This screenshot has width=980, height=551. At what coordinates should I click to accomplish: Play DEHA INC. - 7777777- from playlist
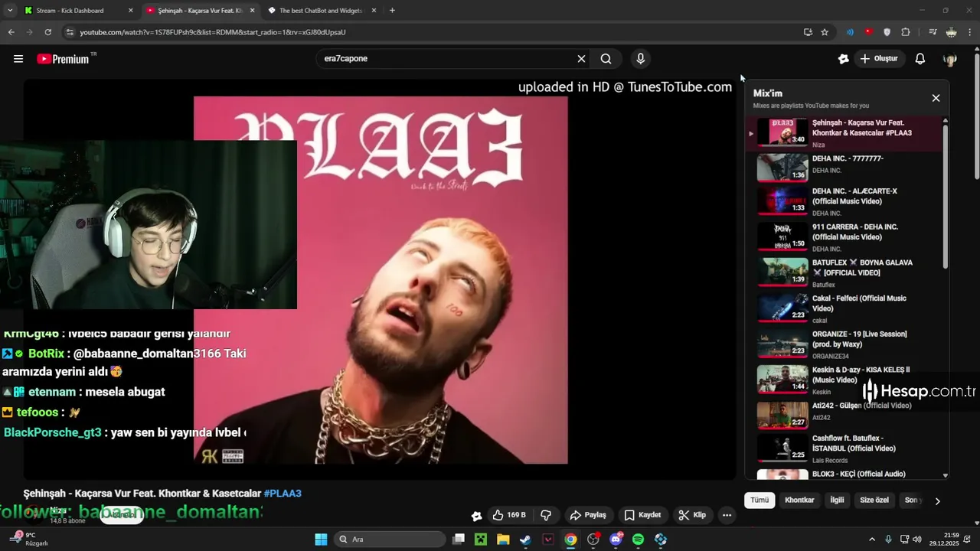click(845, 168)
